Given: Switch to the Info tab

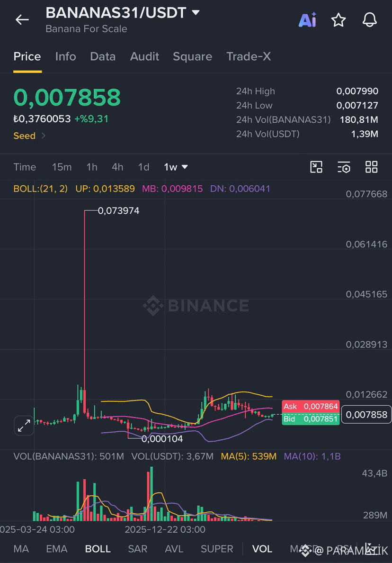Looking at the screenshot, I should pos(66,56).
